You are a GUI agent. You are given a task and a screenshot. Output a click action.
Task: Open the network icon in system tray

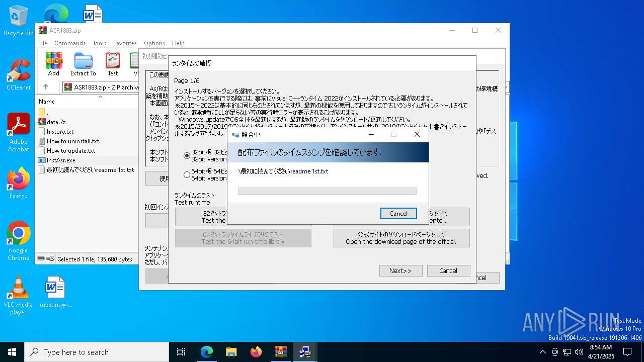567,352
